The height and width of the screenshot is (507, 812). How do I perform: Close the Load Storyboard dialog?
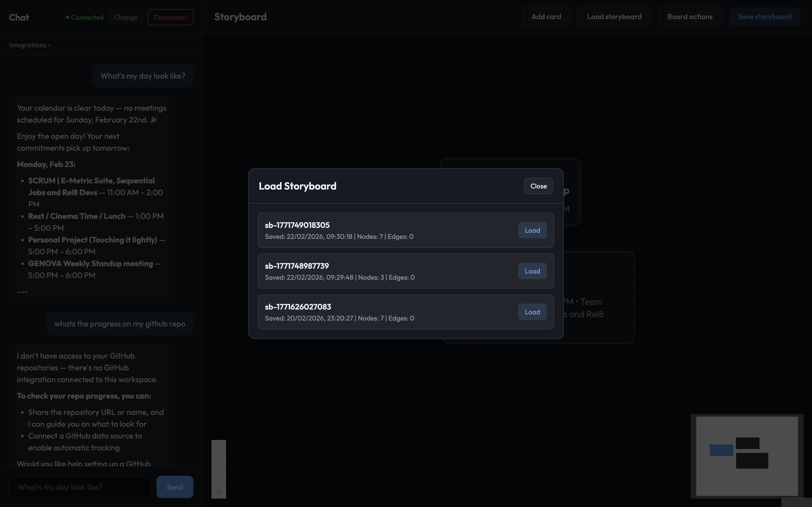(538, 186)
